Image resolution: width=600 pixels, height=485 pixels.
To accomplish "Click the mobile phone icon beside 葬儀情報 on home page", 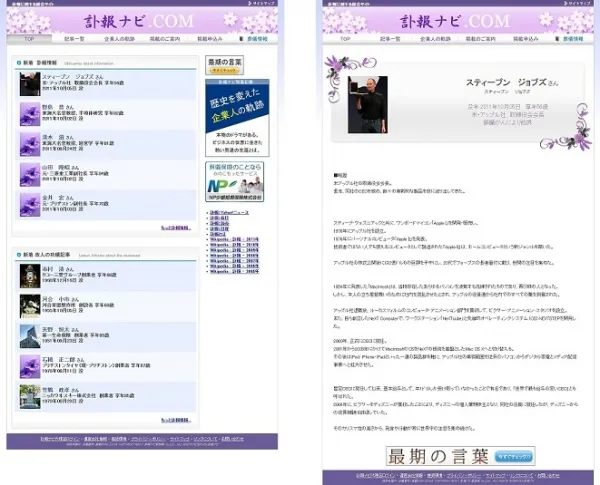I will coord(241,39).
